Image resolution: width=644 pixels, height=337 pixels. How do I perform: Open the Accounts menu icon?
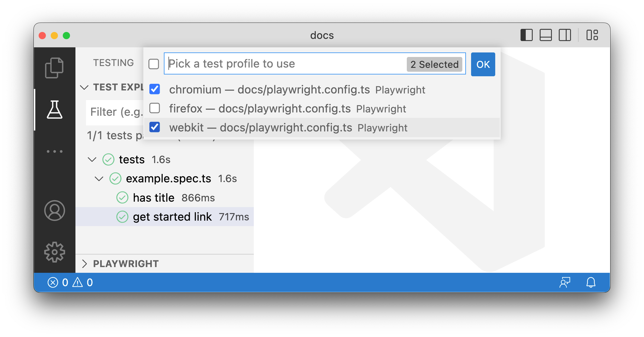pos(55,210)
